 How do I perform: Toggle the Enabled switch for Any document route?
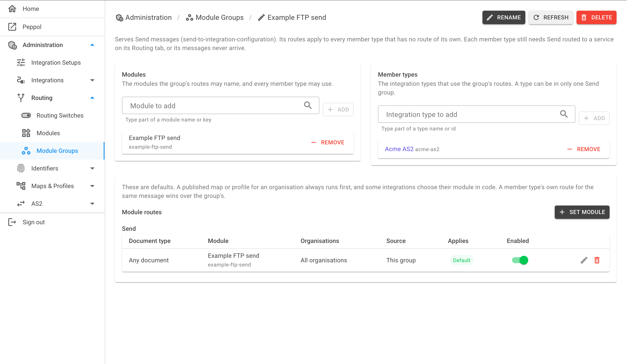click(520, 260)
